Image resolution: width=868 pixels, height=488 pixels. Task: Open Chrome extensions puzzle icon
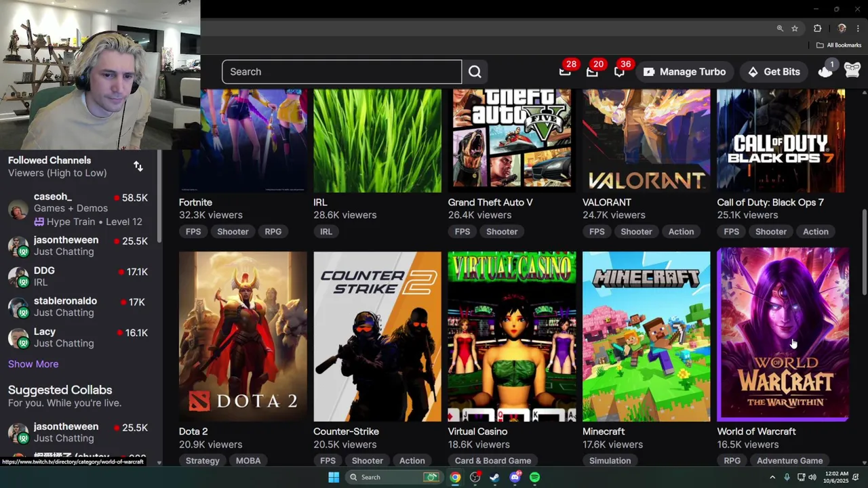click(817, 28)
